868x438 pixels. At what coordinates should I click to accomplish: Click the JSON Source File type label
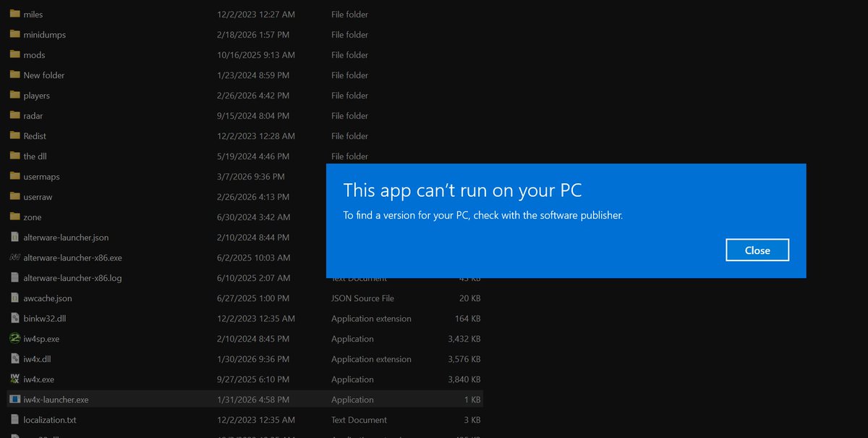coord(362,298)
